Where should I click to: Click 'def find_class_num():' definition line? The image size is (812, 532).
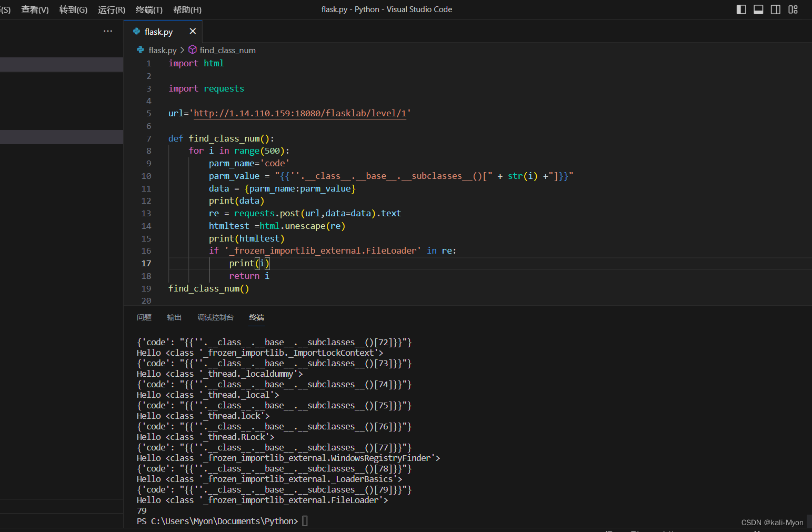[x=221, y=138]
